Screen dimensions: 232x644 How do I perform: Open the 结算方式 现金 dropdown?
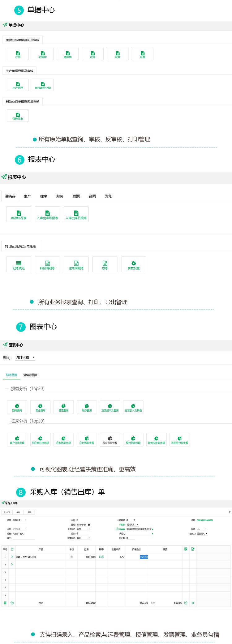[x=84, y=538]
